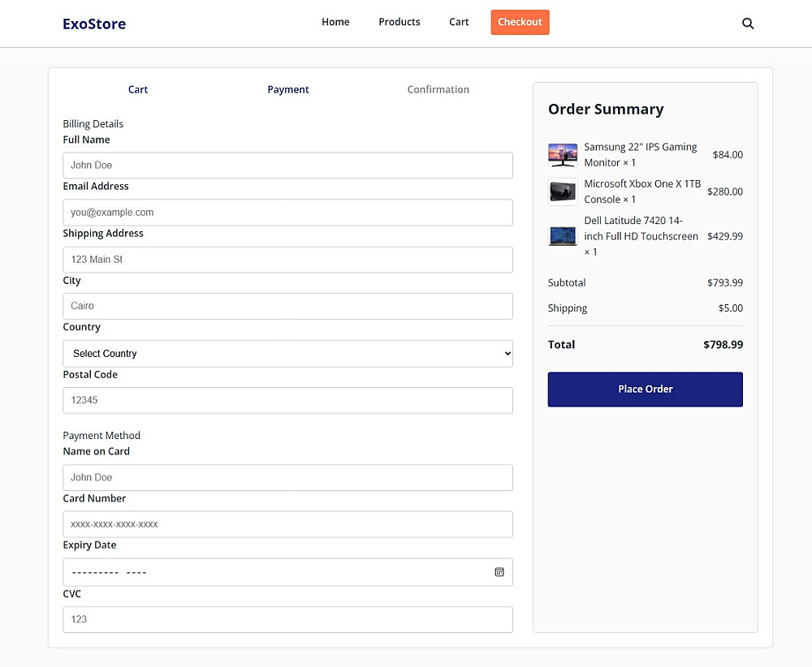Viewport: 812px width, 667px height.
Task: Focus the Name on Card field
Action: [x=287, y=477]
